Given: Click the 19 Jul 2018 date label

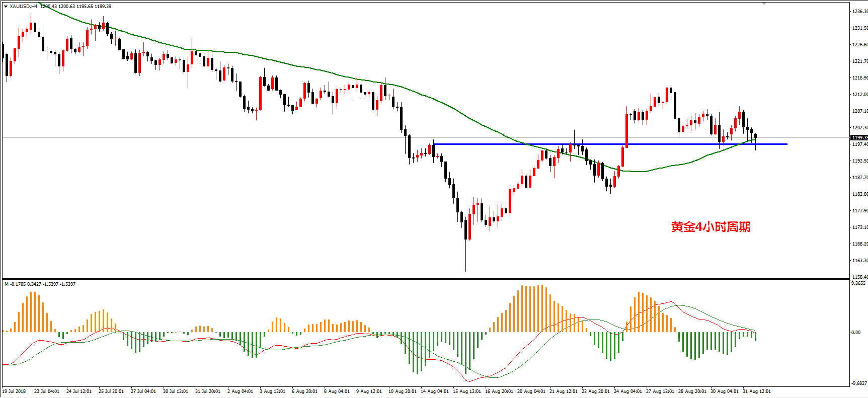Looking at the screenshot, I should (x=14, y=391).
